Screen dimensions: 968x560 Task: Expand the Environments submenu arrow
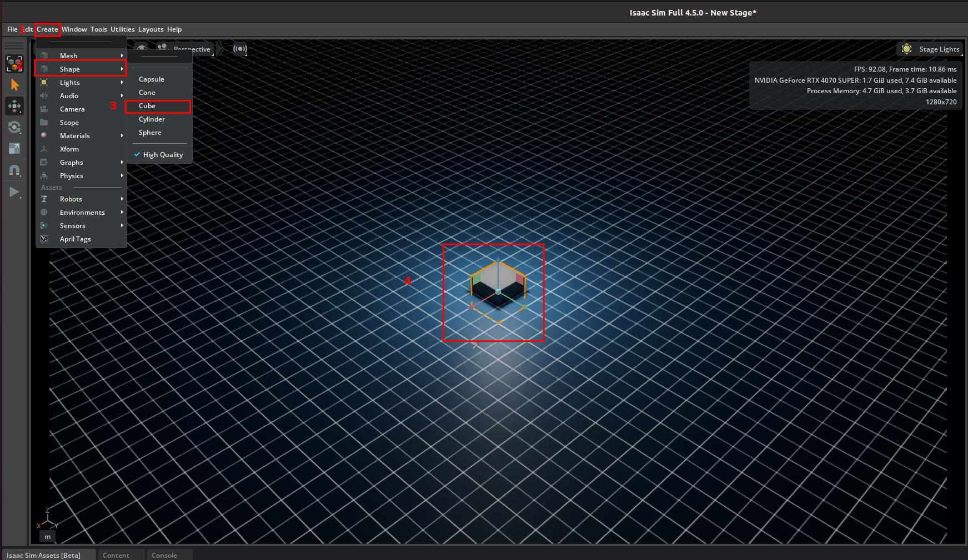pos(122,212)
